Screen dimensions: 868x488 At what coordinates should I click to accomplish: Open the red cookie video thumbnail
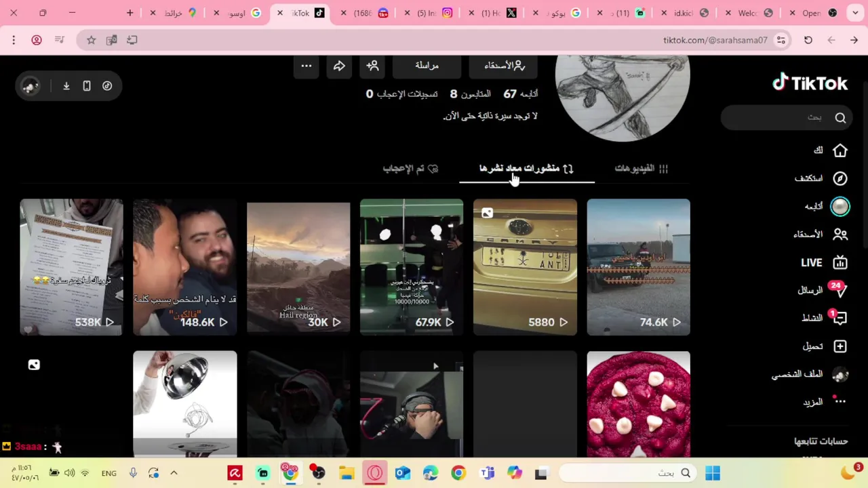point(638,404)
